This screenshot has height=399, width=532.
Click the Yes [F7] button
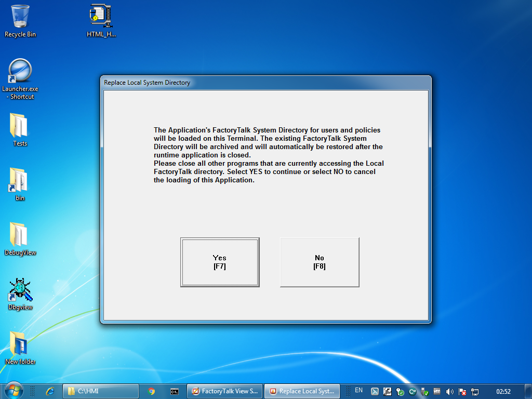click(220, 262)
